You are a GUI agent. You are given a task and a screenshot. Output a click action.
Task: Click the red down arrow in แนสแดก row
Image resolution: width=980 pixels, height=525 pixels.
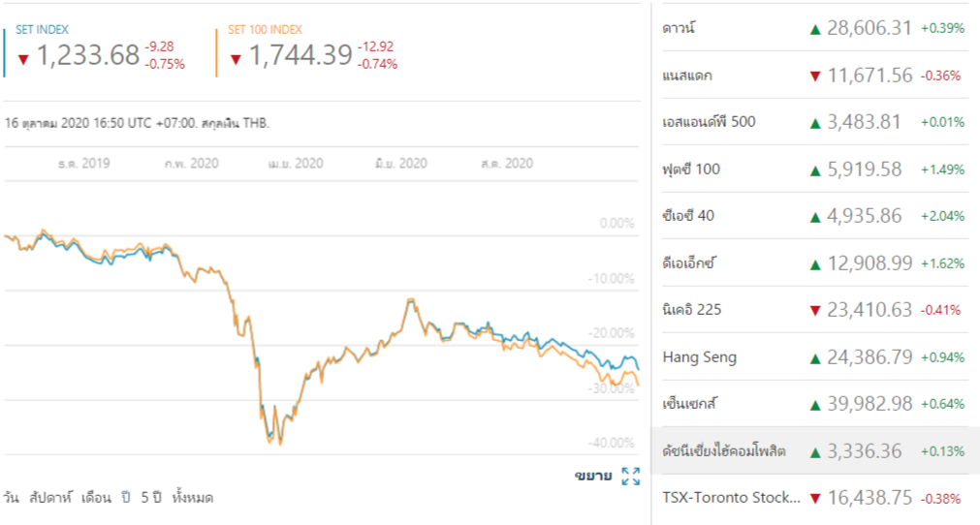point(815,76)
